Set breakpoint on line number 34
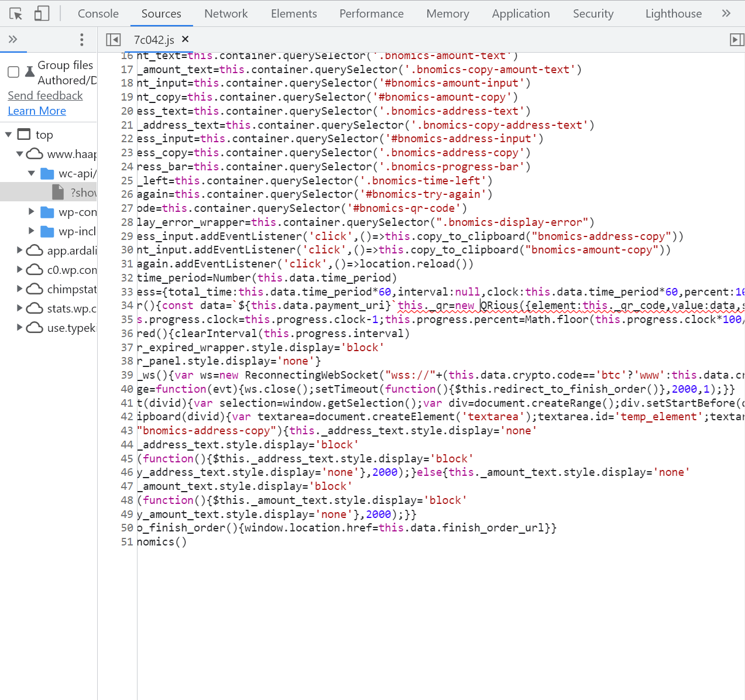The image size is (745, 700). click(x=127, y=306)
